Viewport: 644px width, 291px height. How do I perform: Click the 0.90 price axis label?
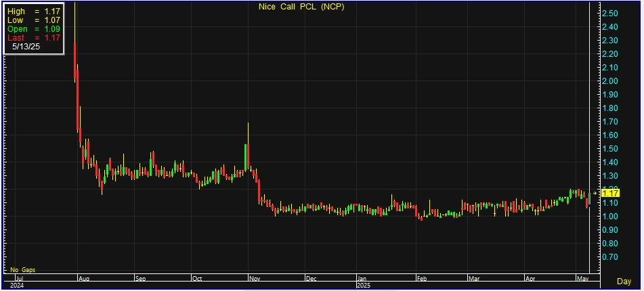610,230
